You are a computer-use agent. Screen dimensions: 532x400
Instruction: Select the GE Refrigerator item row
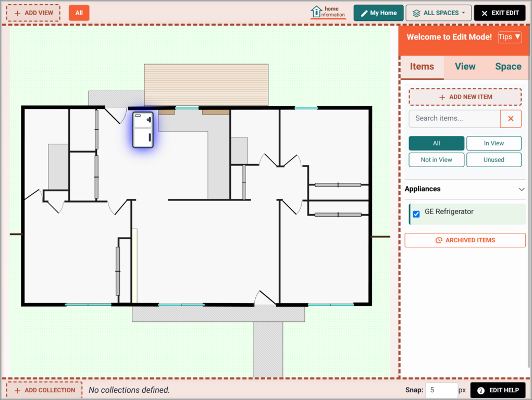[467, 214]
